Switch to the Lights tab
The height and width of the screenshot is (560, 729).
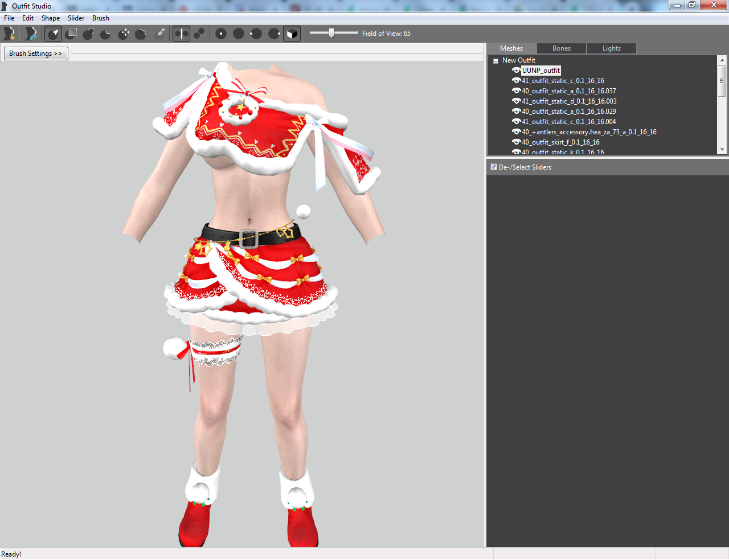(x=612, y=48)
